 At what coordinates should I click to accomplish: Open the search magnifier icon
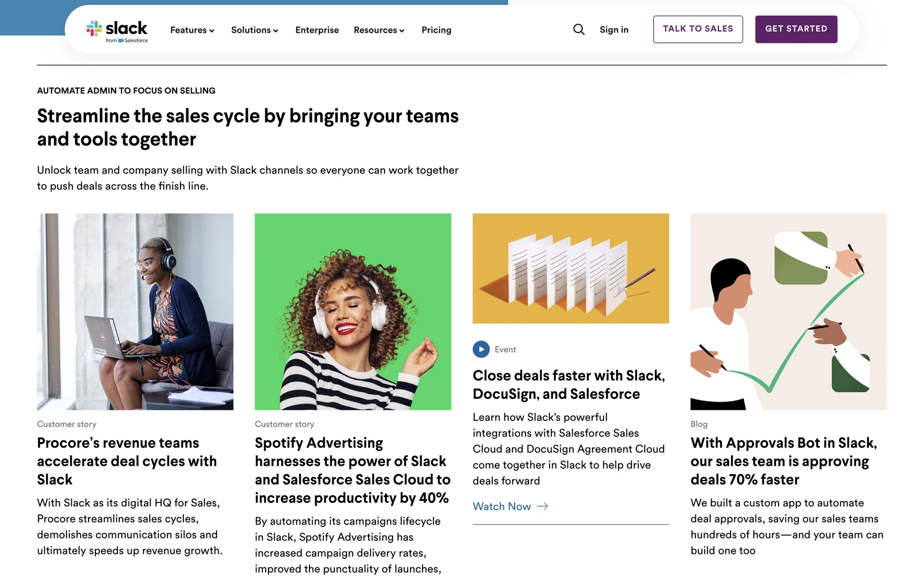579,30
